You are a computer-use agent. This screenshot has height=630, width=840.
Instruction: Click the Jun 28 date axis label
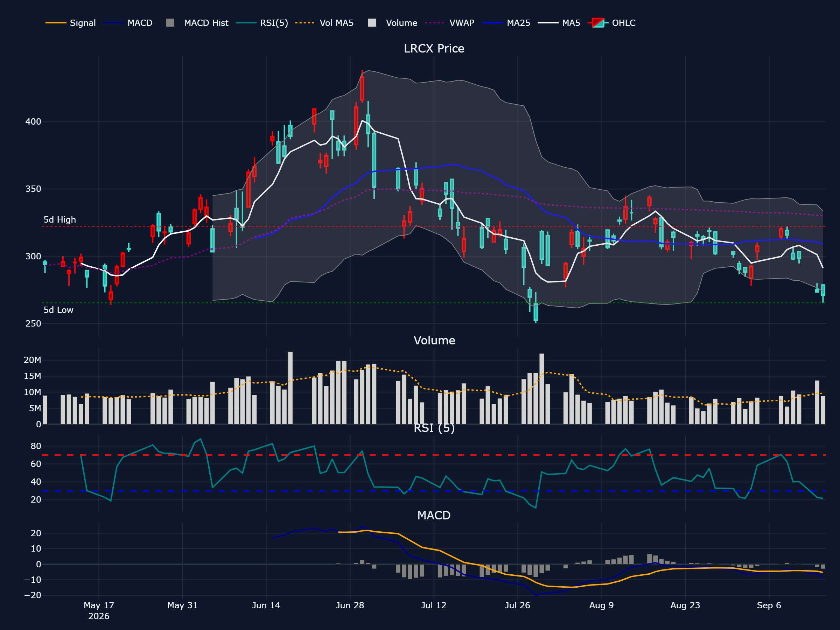(350, 605)
